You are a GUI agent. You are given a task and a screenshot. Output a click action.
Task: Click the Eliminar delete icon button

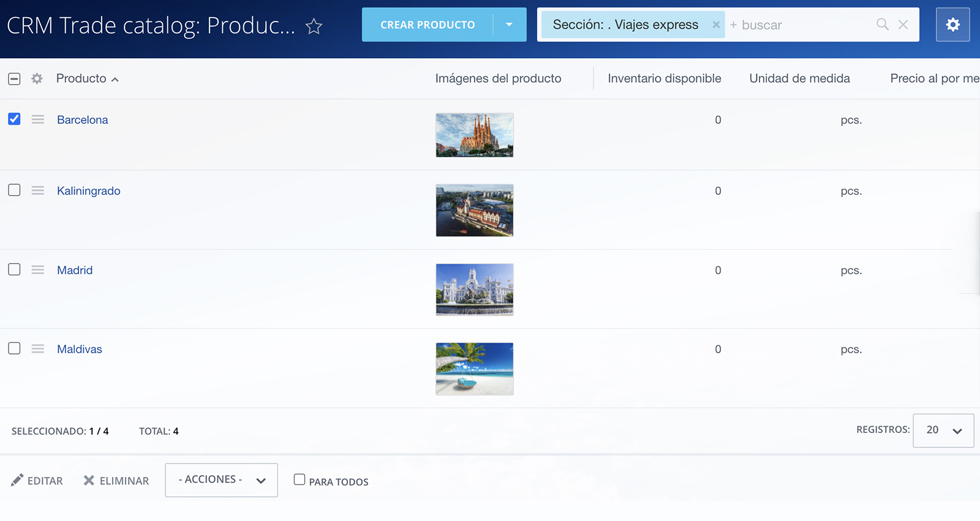pyautogui.click(x=116, y=481)
